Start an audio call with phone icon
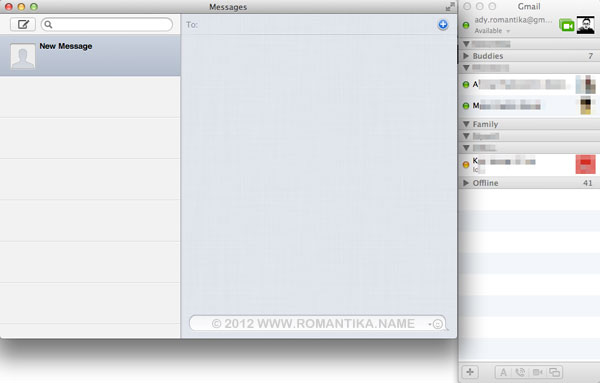Screen dimensions: 600x383 point(520,372)
